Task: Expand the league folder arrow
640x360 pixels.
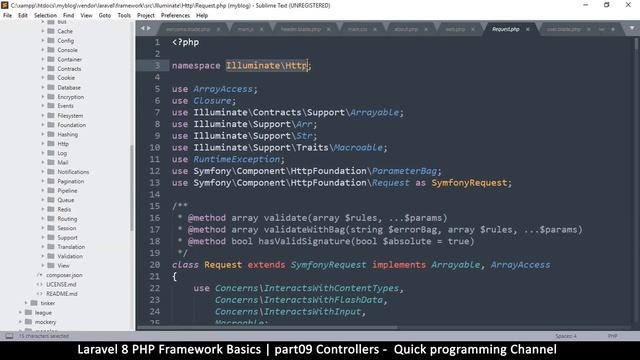Action: click(x=20, y=313)
